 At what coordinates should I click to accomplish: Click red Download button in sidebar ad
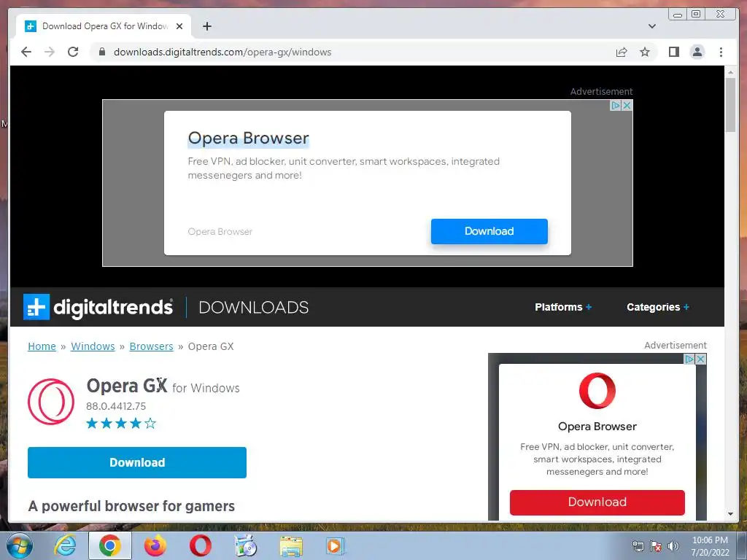[597, 502]
